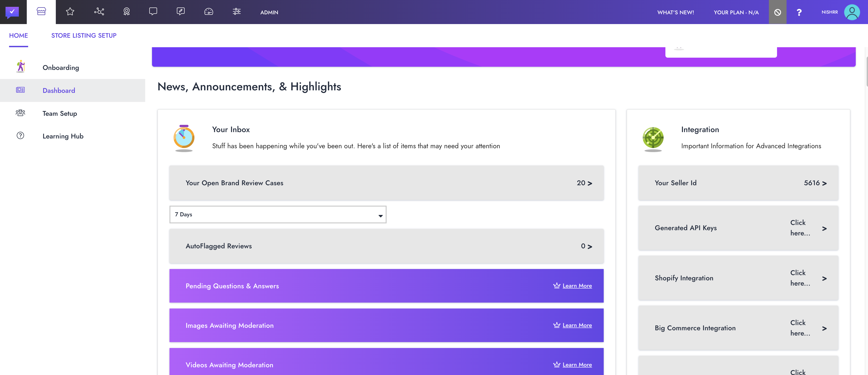868x375 pixels.
Task: Click the Videos Awaiting Moderation label
Action: [229, 365]
